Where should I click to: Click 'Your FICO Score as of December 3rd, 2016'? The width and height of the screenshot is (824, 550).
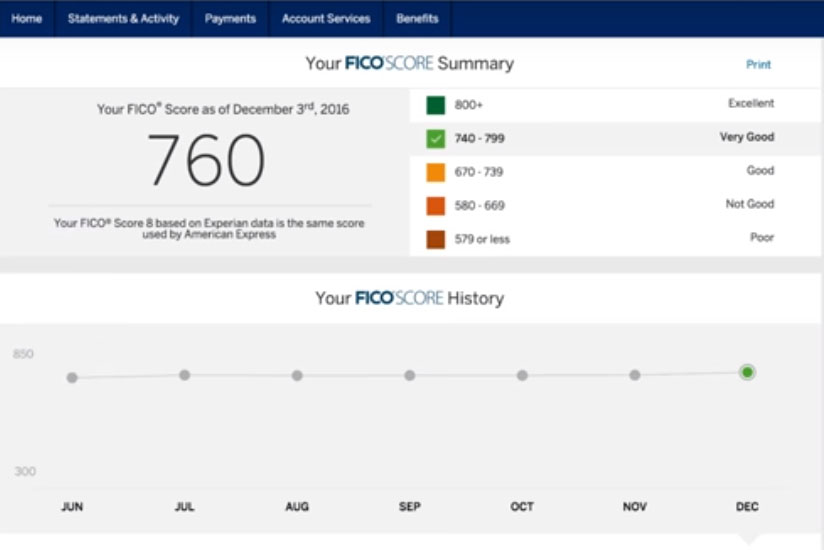tap(223, 109)
